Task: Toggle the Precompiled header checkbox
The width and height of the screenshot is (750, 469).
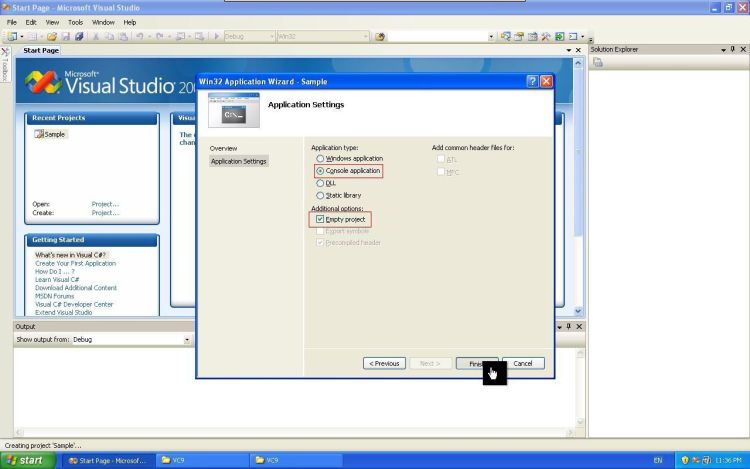Action: pyautogui.click(x=320, y=242)
